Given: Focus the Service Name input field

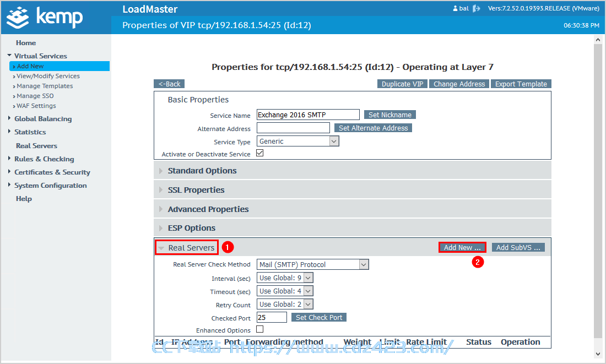Looking at the screenshot, I should [308, 115].
